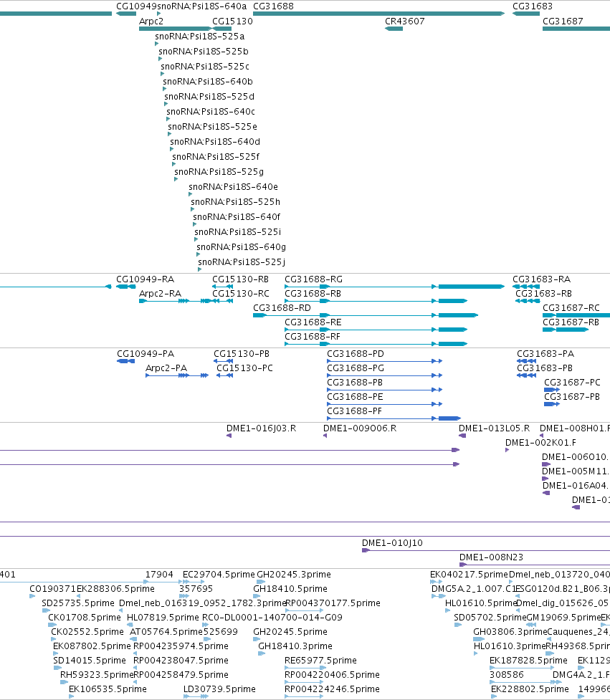Click the RE65977.5prime EST label
Viewport: 610px width, 700px height.
pos(320,661)
